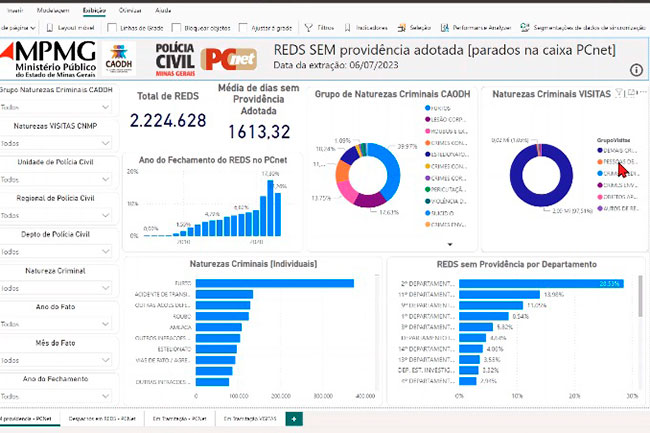This screenshot has width=650, height=433.
Task: Select the purple CAODH donut segment
Action: click(370, 200)
